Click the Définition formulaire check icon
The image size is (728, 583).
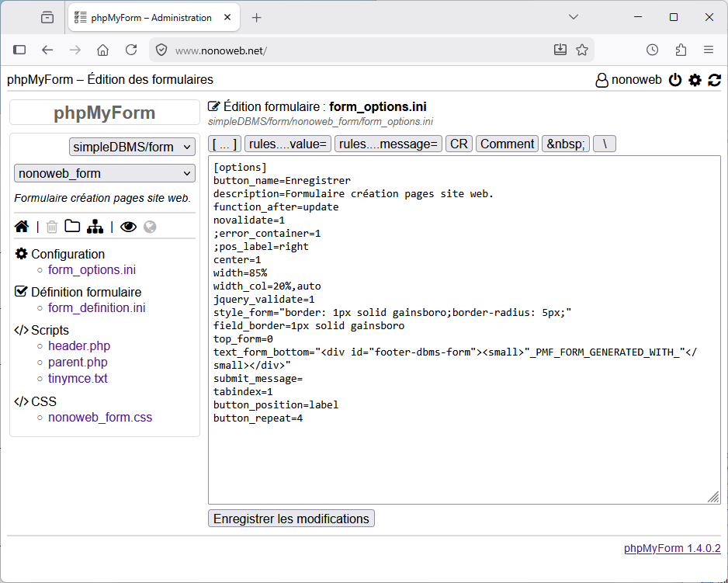(x=21, y=291)
